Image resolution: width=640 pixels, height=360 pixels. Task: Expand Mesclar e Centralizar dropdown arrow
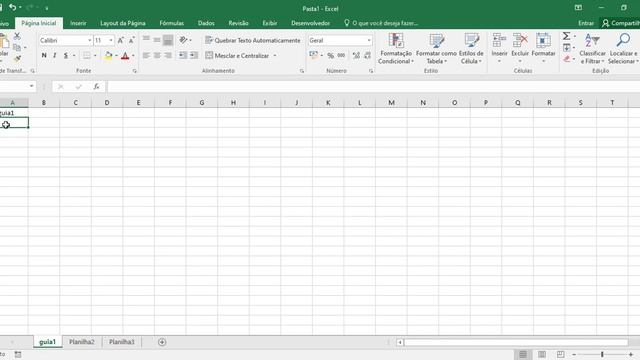(275, 56)
